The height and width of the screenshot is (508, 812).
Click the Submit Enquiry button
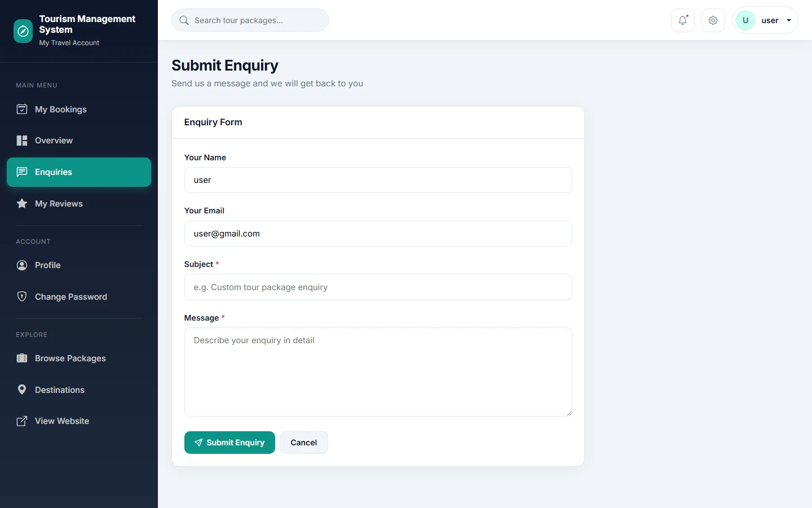tap(230, 443)
